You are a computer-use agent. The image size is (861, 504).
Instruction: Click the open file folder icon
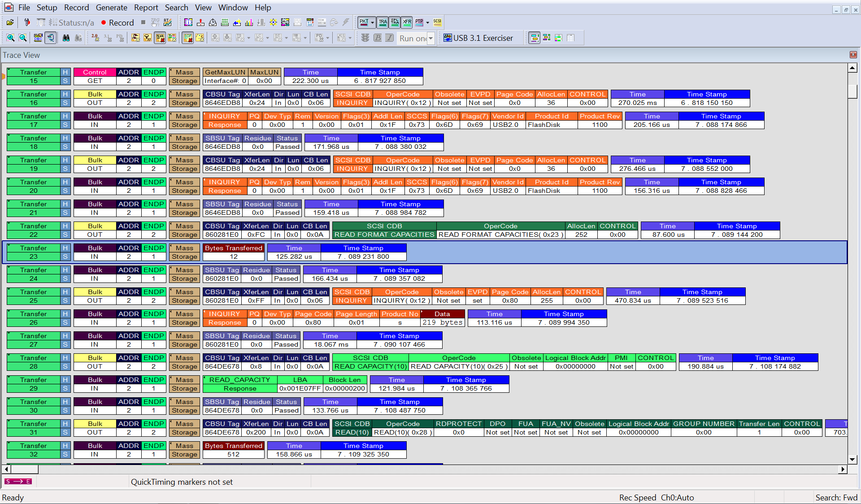pos(10,22)
